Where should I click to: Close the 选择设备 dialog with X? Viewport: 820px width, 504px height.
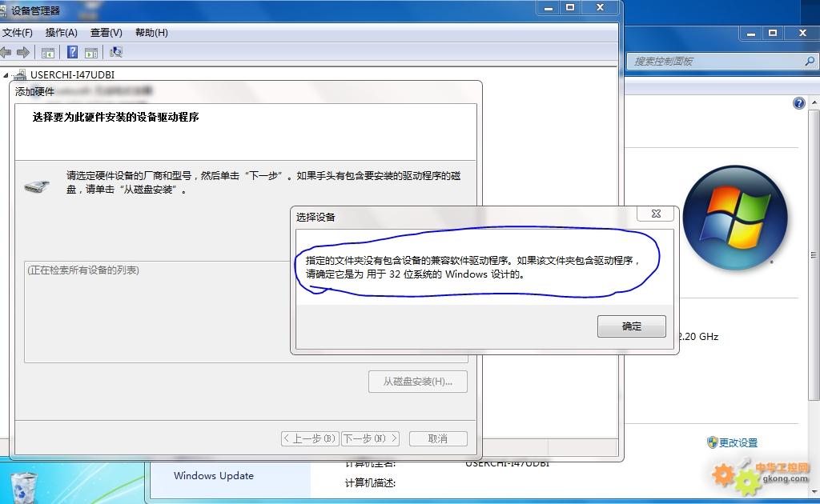point(656,214)
